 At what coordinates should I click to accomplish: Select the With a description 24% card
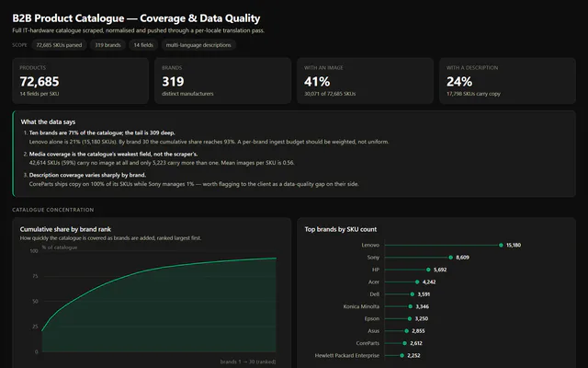pyautogui.click(x=507, y=81)
